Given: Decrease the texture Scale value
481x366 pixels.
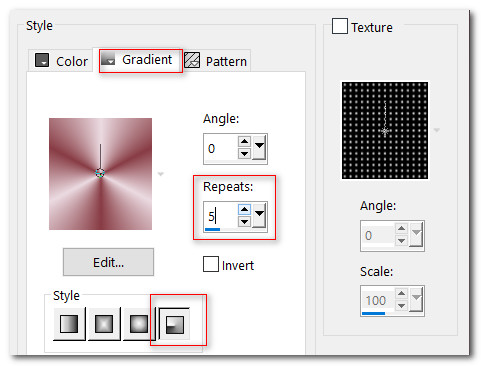Looking at the screenshot, I should [401, 305].
